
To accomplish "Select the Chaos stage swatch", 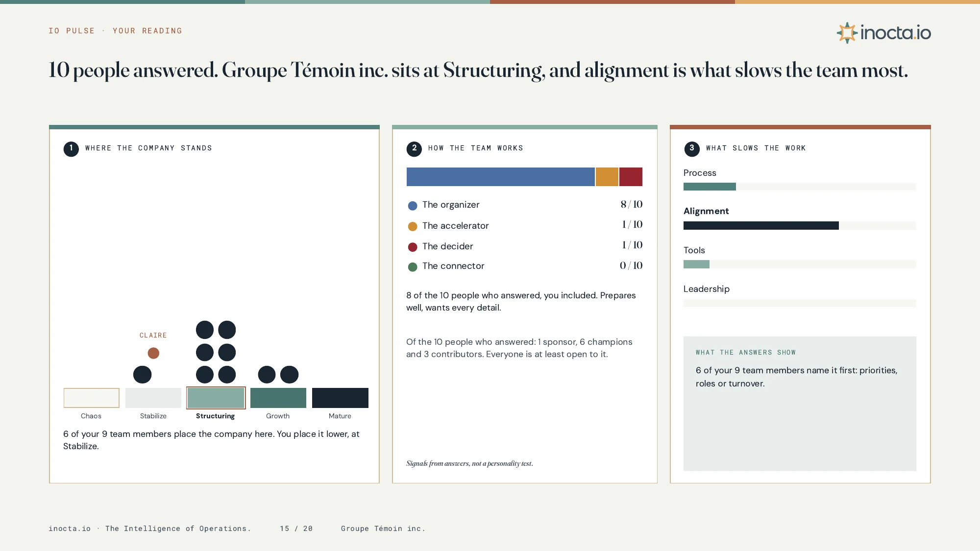I will (x=91, y=398).
